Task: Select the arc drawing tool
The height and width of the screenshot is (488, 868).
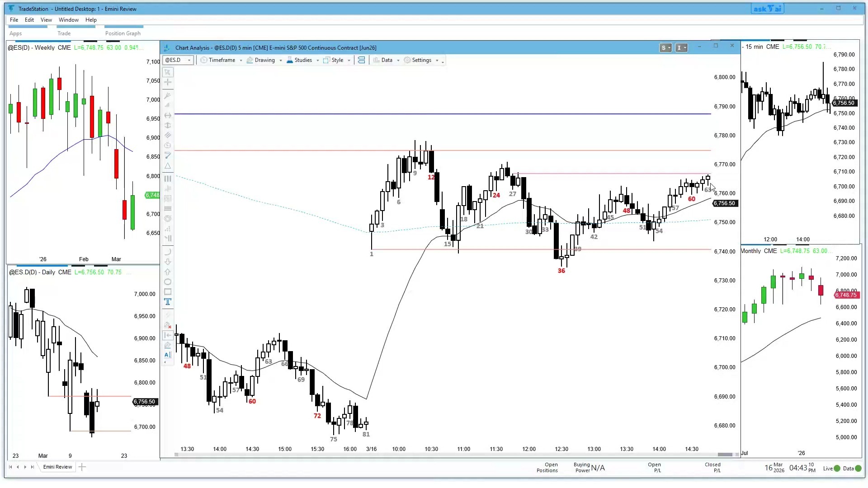Action: (168, 252)
